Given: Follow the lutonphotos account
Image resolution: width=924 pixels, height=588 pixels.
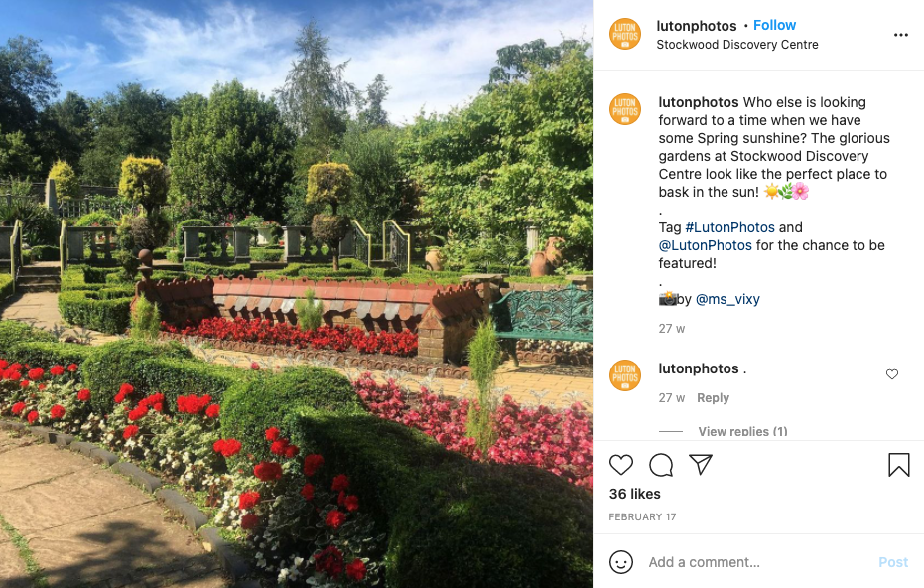Looking at the screenshot, I should pos(774,25).
